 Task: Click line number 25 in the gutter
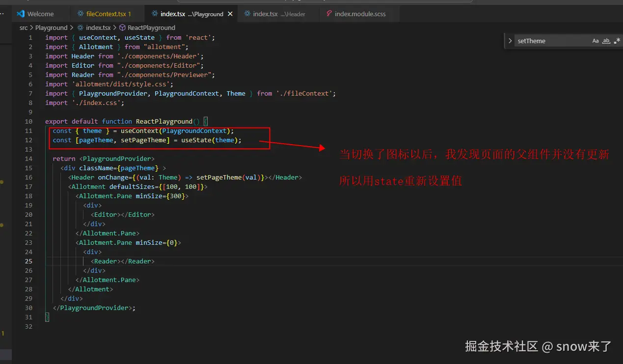pos(28,261)
